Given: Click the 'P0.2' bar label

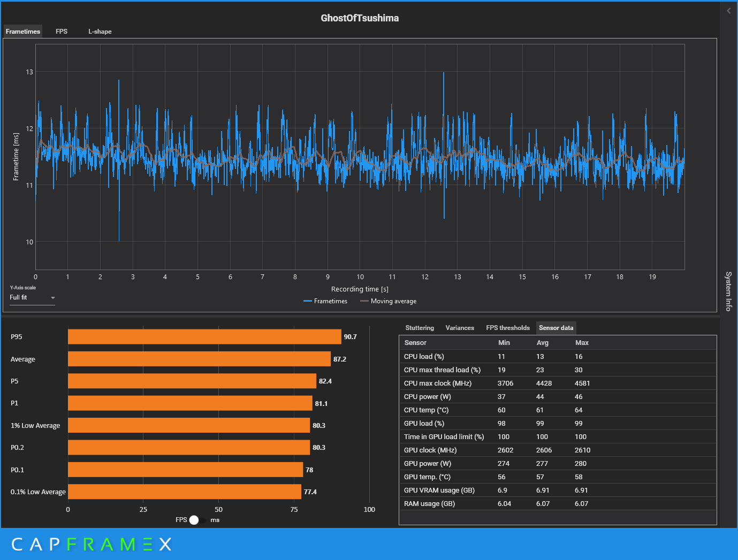Looking at the screenshot, I should [17, 448].
